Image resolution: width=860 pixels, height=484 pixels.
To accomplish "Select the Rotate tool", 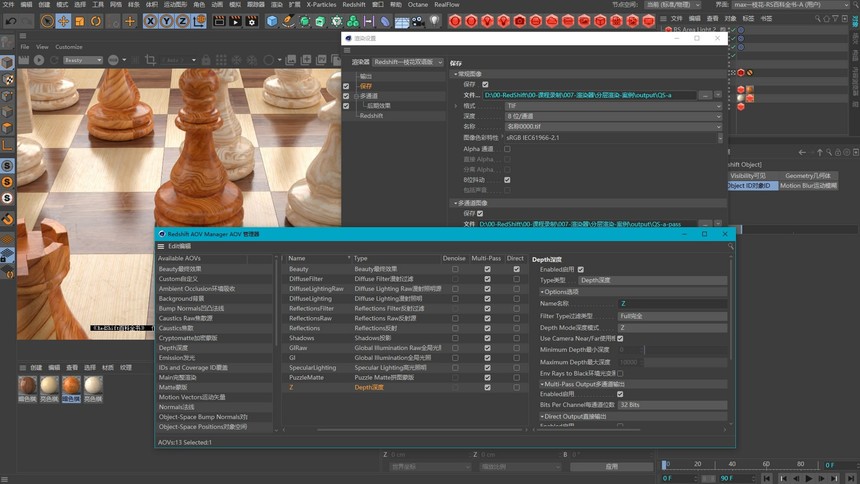I will click(x=96, y=21).
